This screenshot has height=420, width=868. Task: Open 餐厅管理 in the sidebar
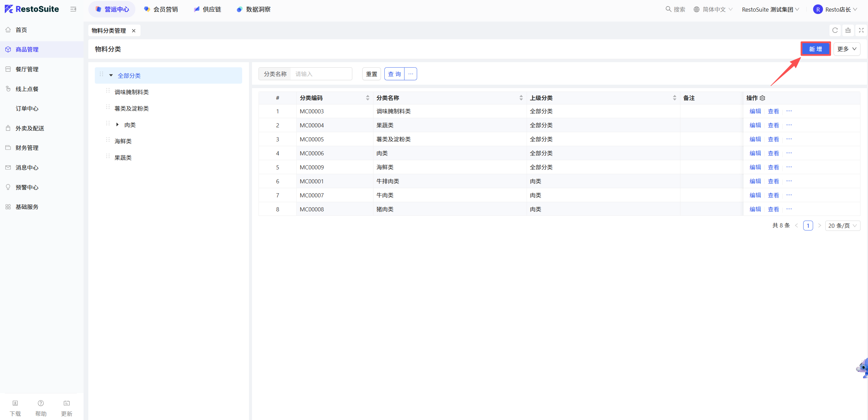pos(27,69)
